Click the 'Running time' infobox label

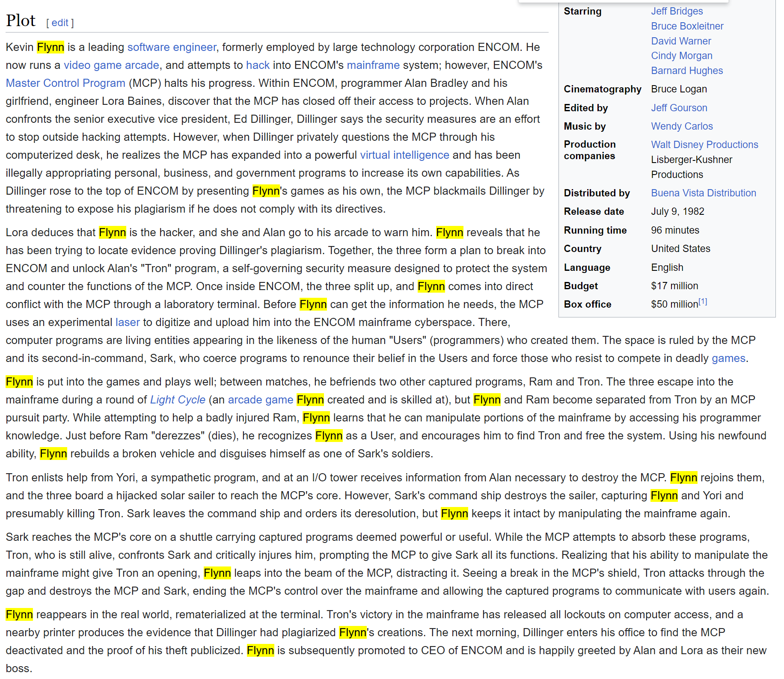pyautogui.click(x=595, y=230)
